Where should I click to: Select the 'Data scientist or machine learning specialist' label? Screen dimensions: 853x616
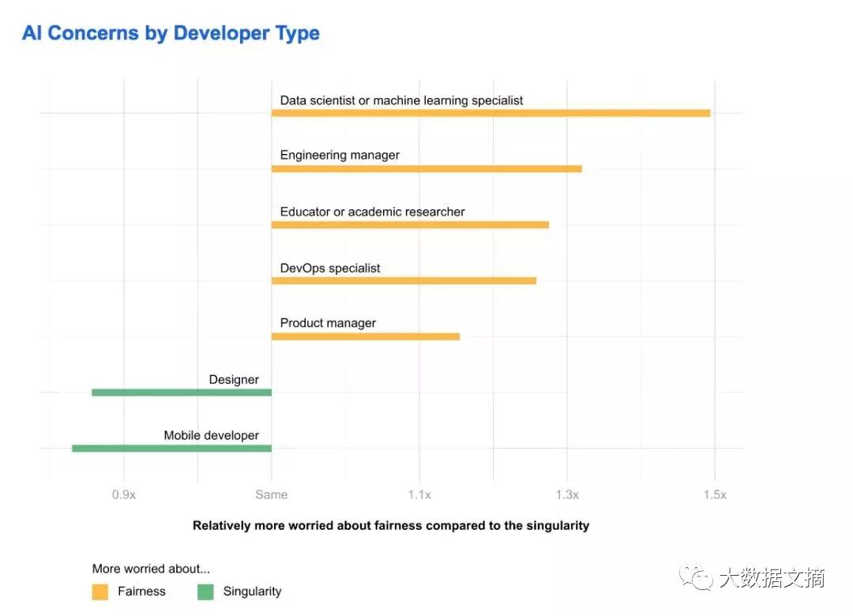[401, 100]
